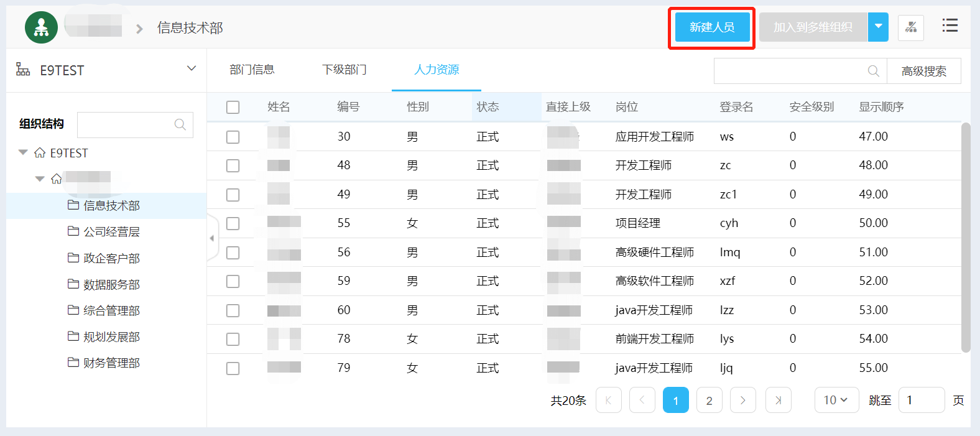This screenshot has width=980, height=436.
Task: Open the dropdown arrow beside 加入到多维组织
Action: [x=878, y=27]
